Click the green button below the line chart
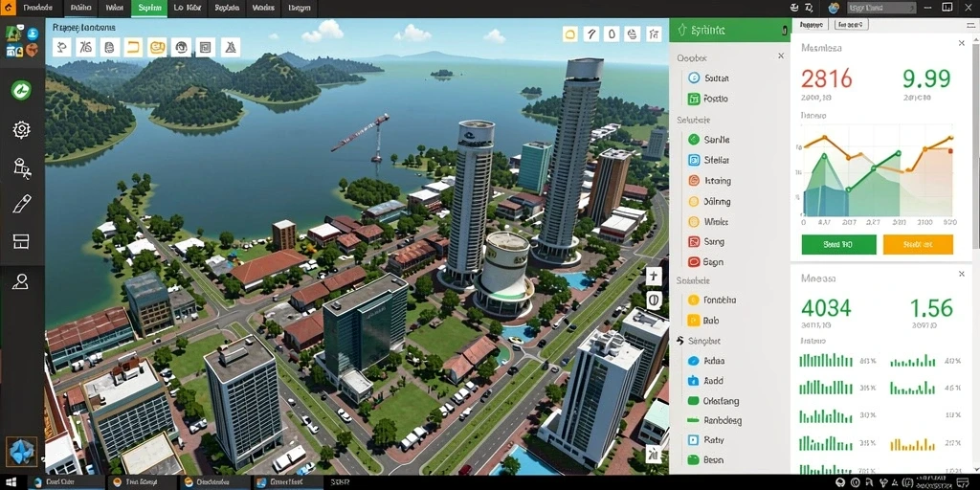 point(838,244)
